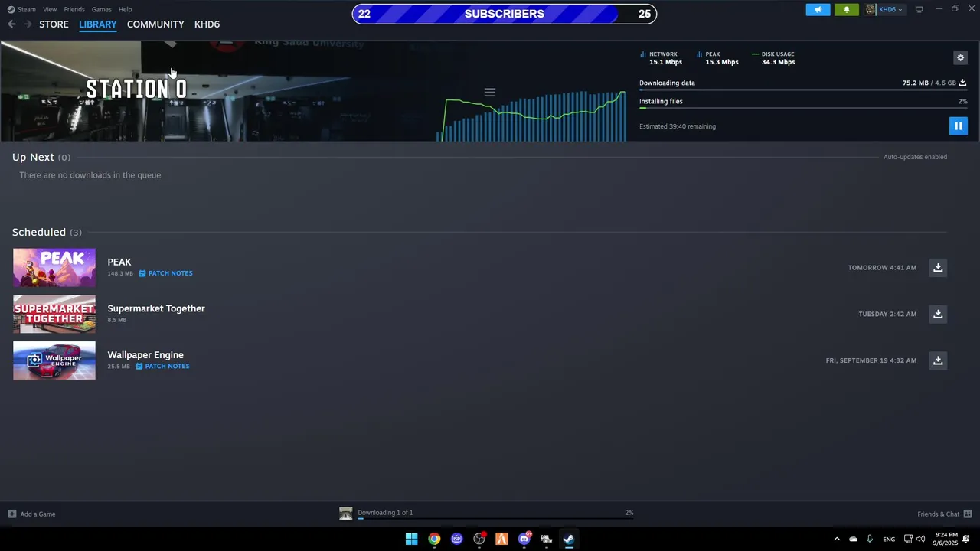Viewport: 980px width, 551px height.
Task: Open Call of Duty taskbar icon
Action: click(547, 539)
